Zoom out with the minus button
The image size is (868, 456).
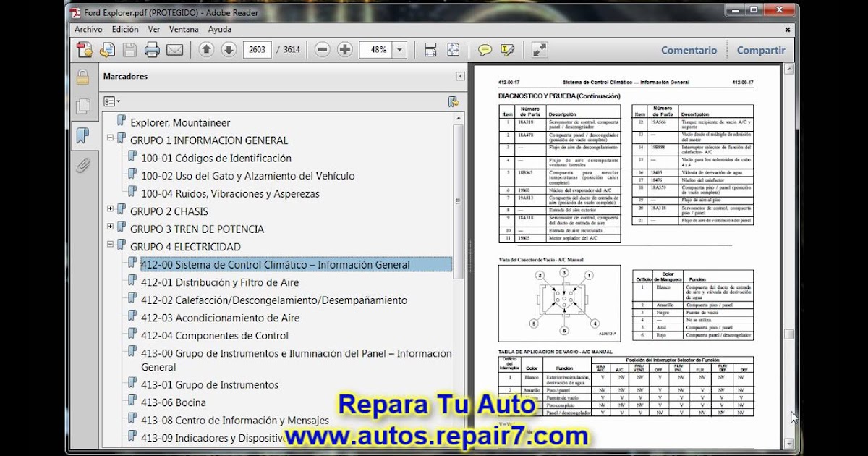[x=323, y=50]
